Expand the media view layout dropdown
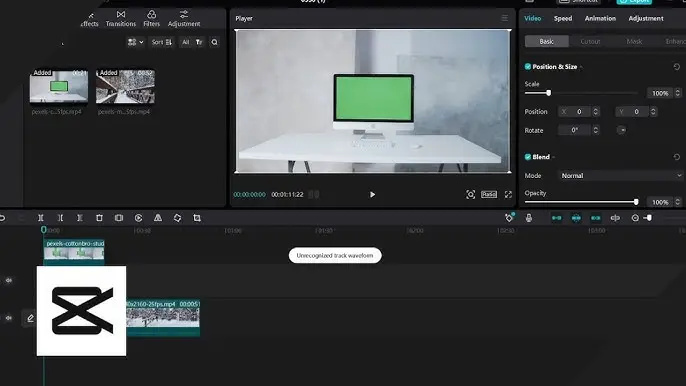686x386 pixels. [x=135, y=42]
